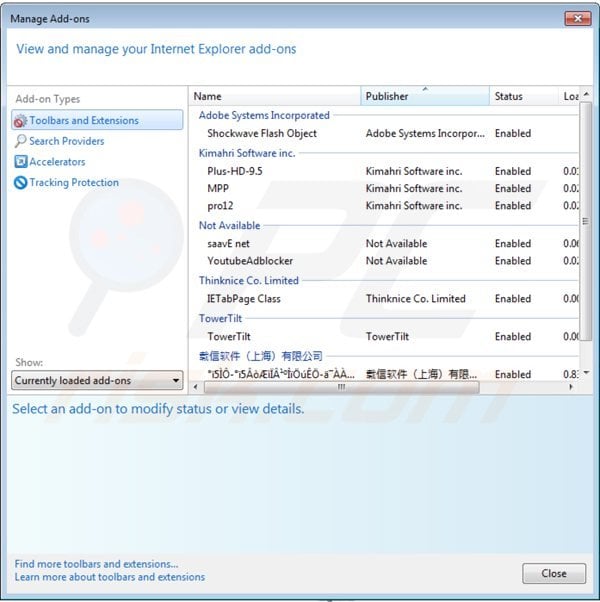The height and width of the screenshot is (602, 600).
Task: Select Search Providers add-on type
Action: pos(66,141)
